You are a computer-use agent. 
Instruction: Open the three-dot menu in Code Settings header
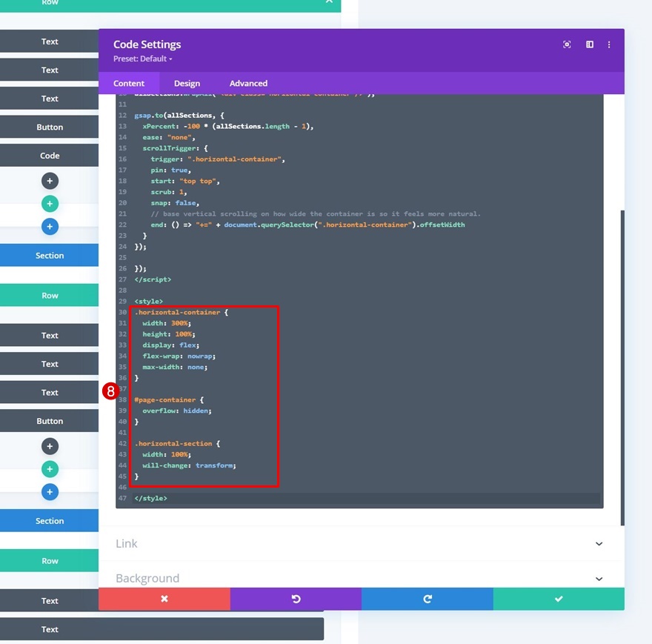click(x=609, y=44)
